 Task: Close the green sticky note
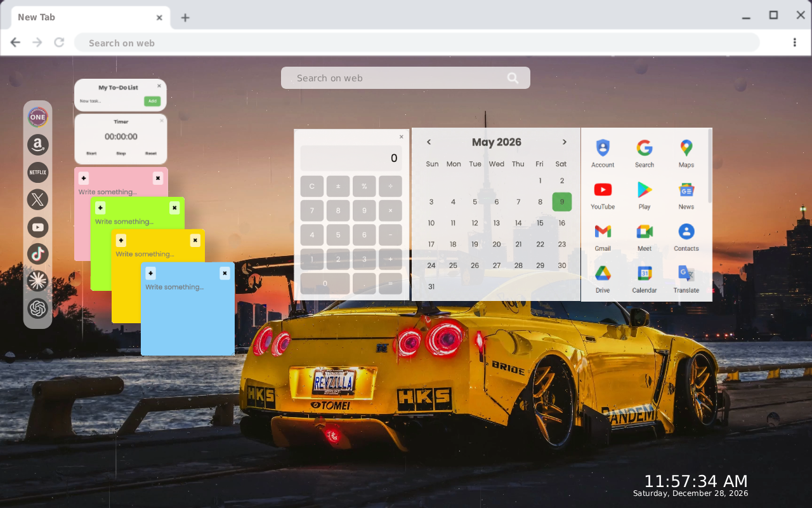(174, 208)
